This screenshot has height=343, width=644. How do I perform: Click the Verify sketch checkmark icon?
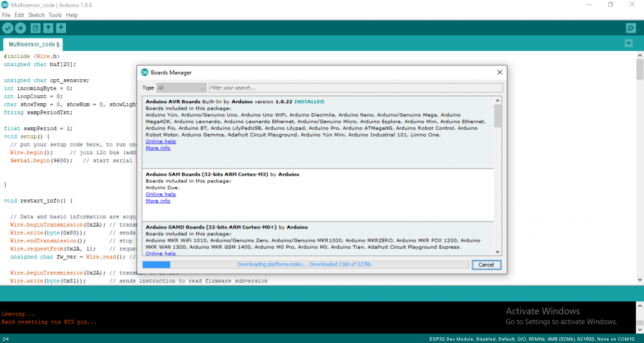(8, 28)
